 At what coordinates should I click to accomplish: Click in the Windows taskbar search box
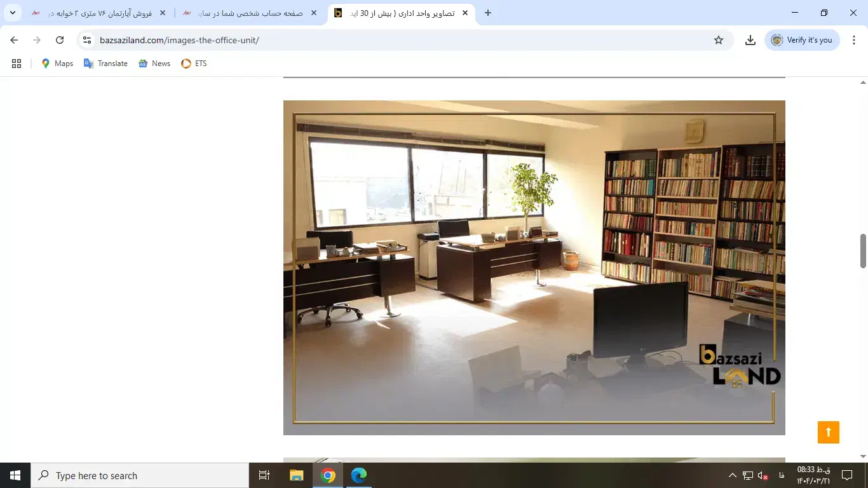(140, 475)
